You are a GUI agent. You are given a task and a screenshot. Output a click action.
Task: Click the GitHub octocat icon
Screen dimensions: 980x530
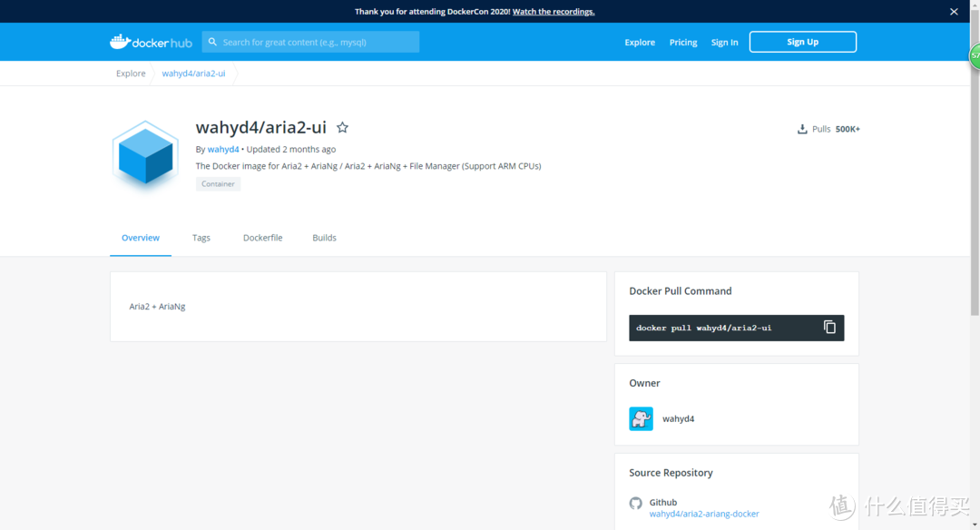tap(635, 503)
